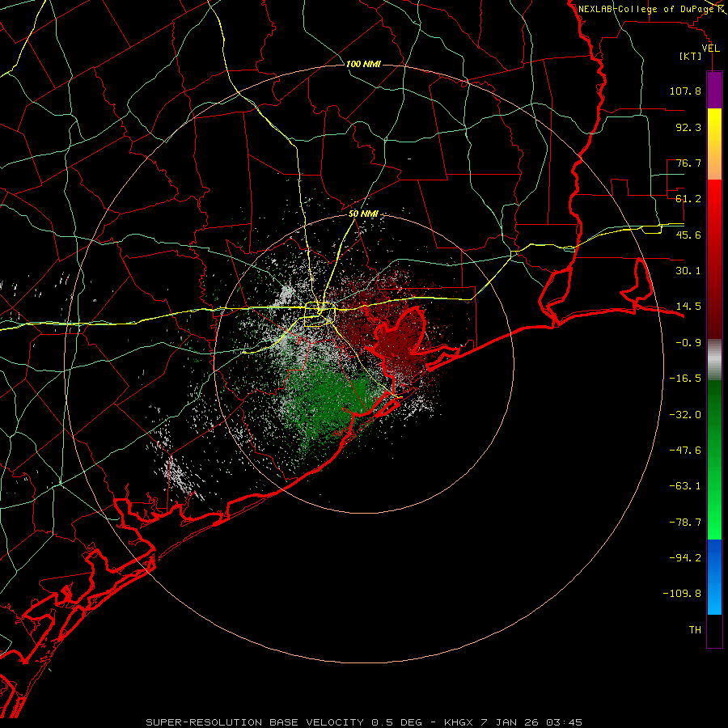
Task: Click the -32.0 velocity scale value
Action: click(x=685, y=415)
